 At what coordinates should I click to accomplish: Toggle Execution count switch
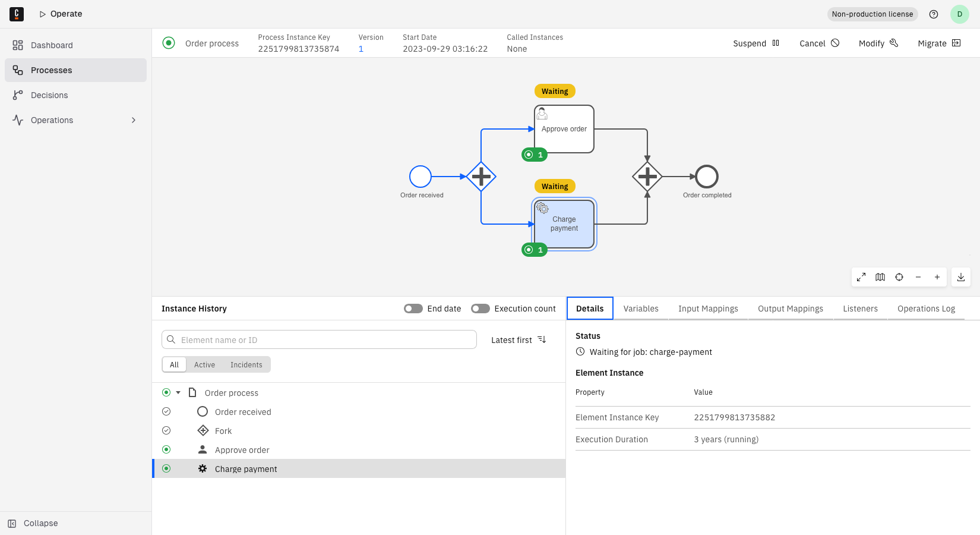480,309
